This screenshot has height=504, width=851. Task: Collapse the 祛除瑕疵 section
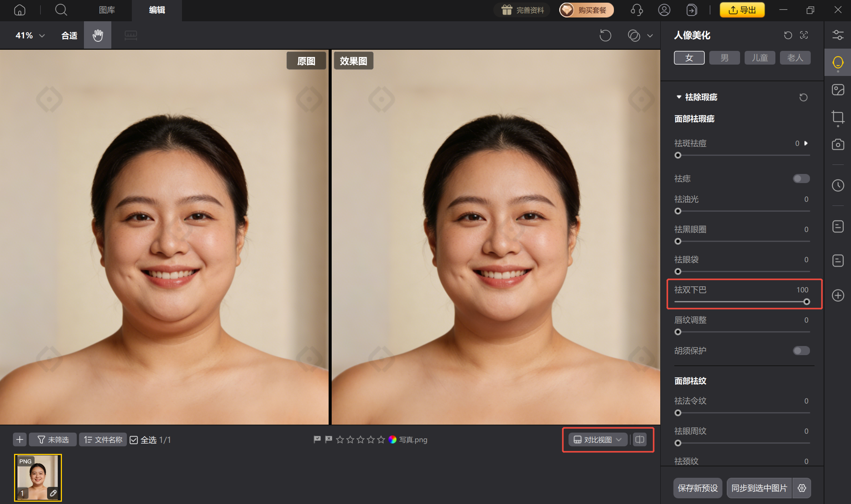pyautogui.click(x=679, y=97)
